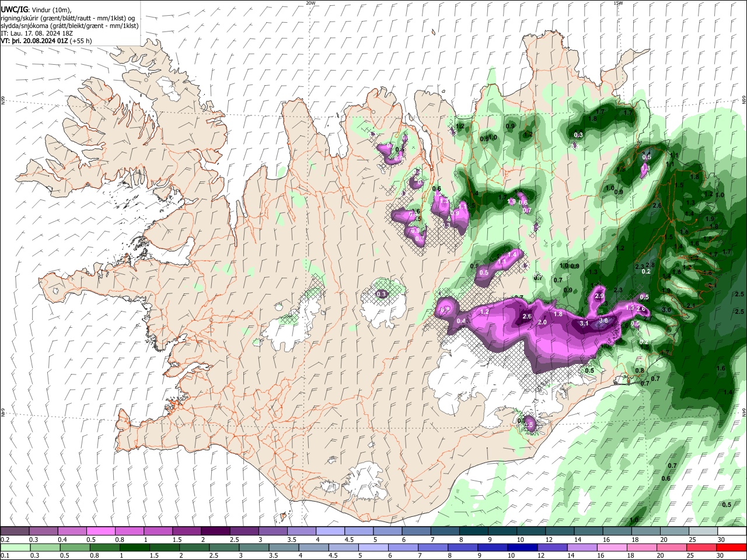Click the 12 label in the bottom legend row
The width and height of the screenshot is (747, 560).
coord(541,556)
